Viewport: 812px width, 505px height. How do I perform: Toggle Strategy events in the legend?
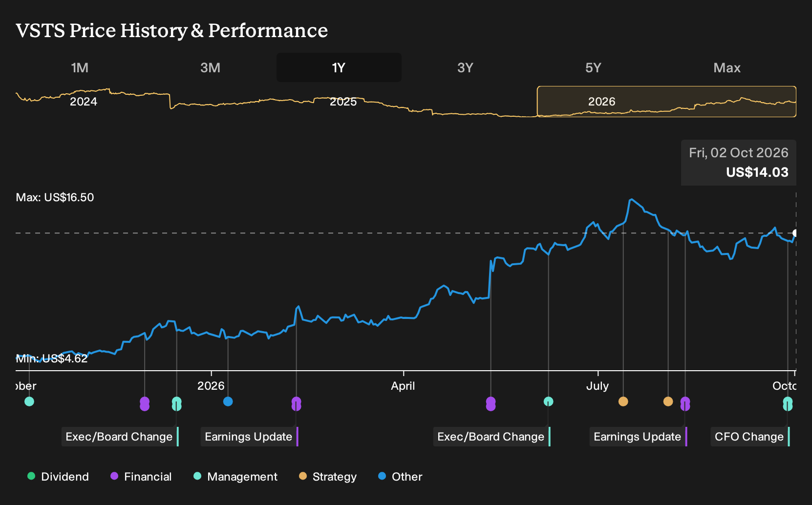pos(328,477)
